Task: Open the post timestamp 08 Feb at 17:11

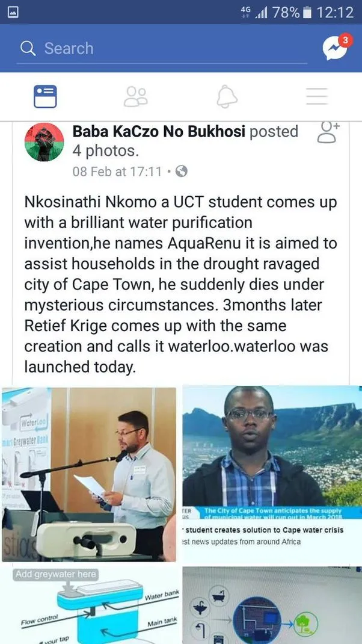Action: (x=117, y=172)
